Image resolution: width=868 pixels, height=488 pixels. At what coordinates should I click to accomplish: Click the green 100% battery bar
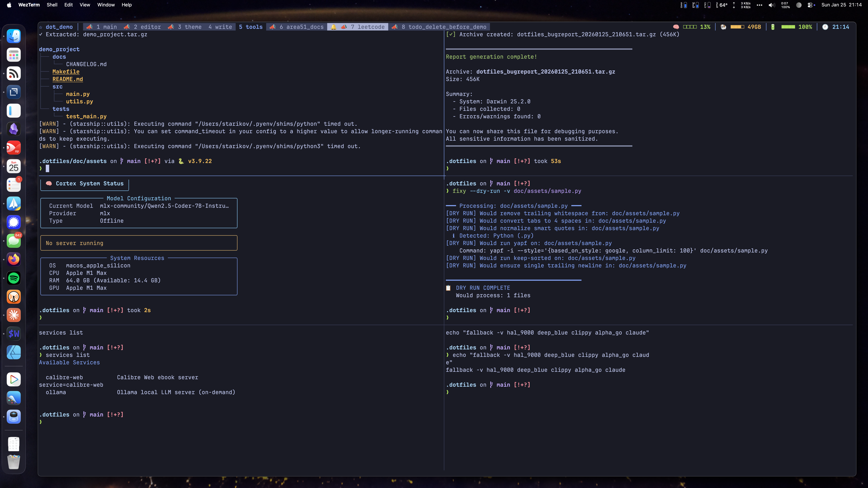pos(788,27)
